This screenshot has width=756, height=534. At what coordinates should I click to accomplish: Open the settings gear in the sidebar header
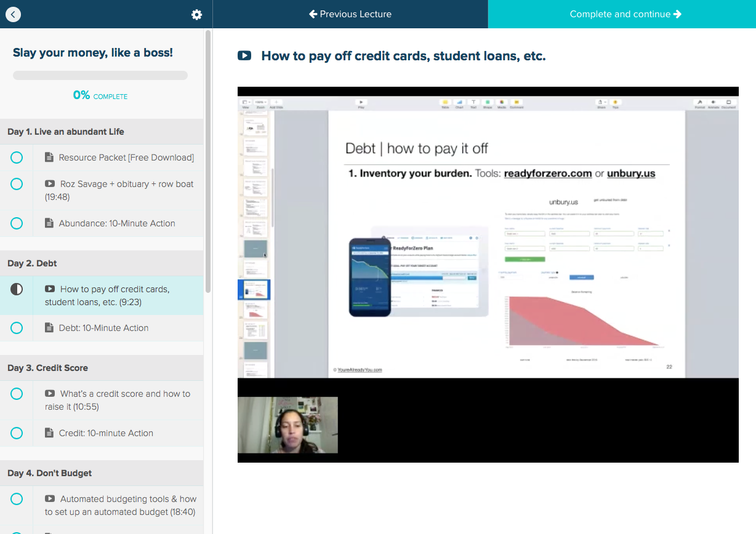tap(196, 14)
